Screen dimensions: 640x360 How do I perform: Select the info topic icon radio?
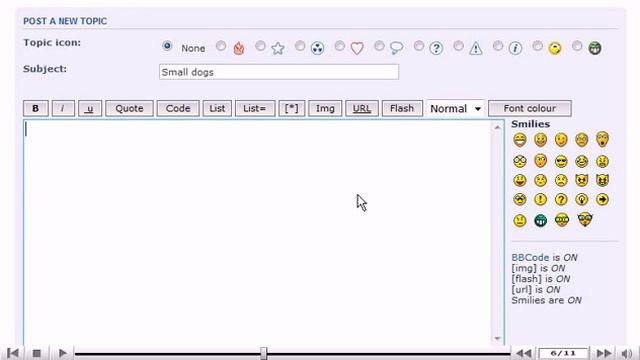(x=498, y=46)
